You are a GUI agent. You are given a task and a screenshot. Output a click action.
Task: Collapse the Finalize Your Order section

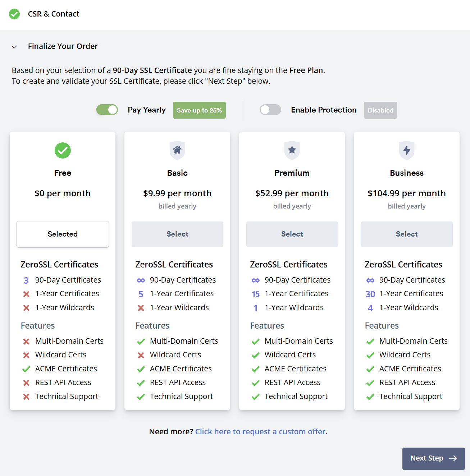click(x=14, y=47)
